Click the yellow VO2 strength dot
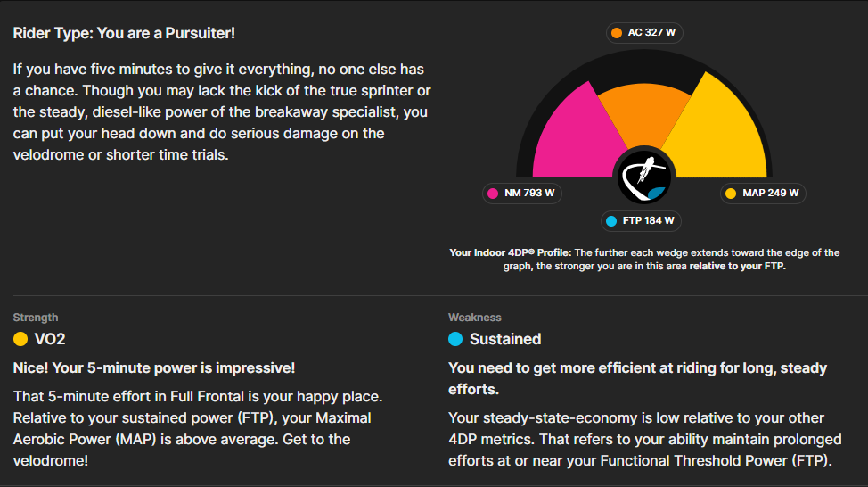 pos(20,339)
